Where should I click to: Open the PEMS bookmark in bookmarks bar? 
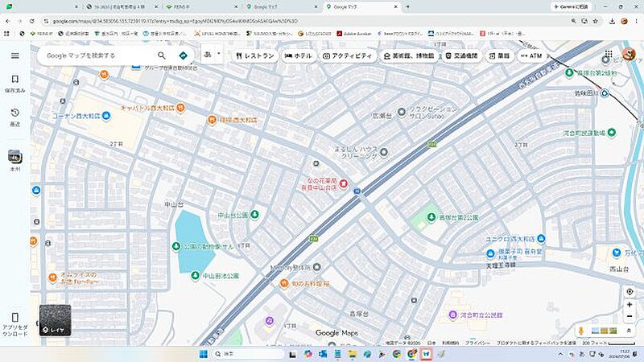pyautogui.click(x=42, y=34)
